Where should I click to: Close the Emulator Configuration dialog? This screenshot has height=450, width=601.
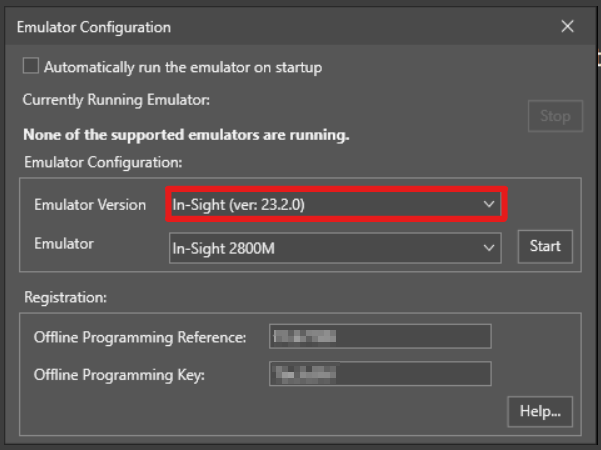(567, 27)
